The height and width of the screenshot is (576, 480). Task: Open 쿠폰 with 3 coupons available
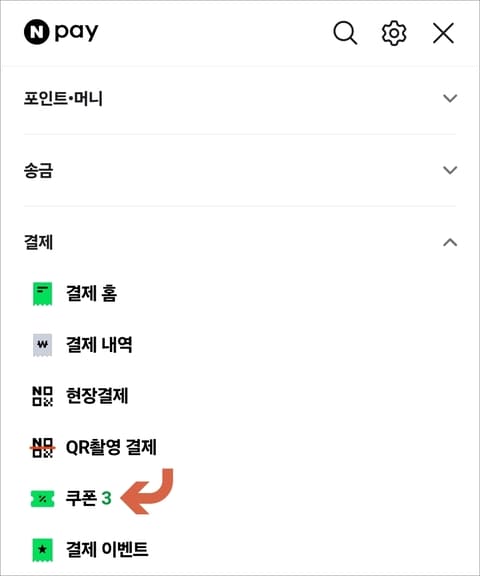(x=88, y=498)
